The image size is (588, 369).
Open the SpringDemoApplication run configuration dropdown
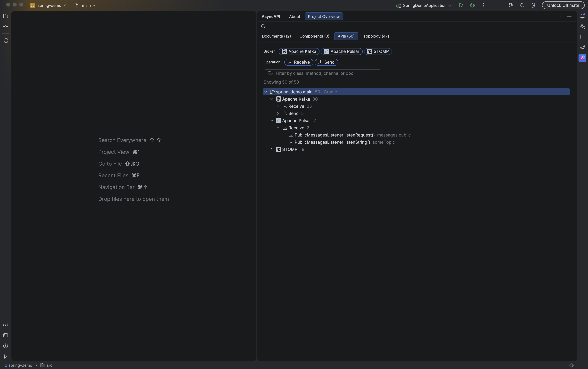coord(424,5)
